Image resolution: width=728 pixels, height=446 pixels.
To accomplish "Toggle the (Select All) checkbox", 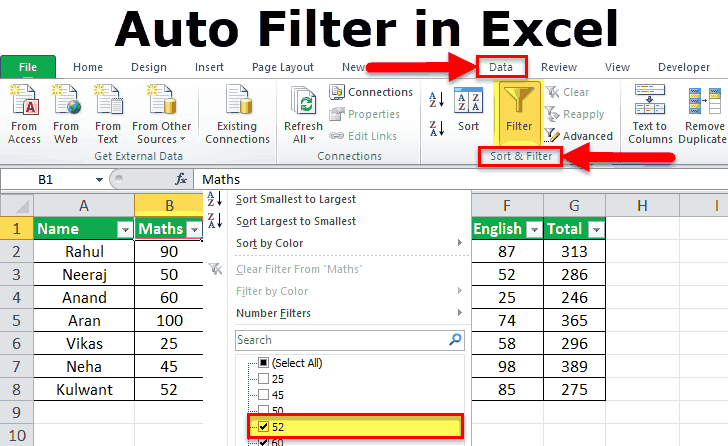I will 263,362.
